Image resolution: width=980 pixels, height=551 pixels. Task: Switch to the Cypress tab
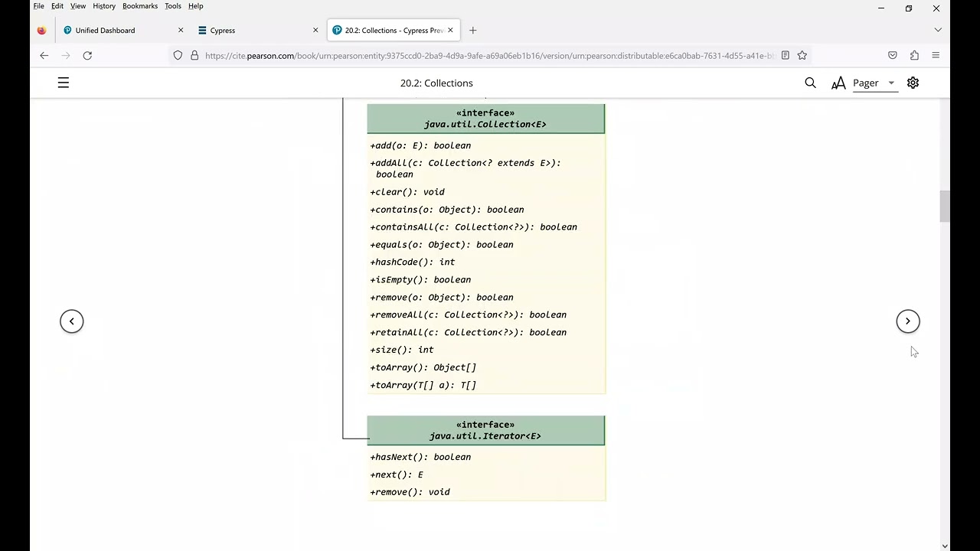(257, 31)
